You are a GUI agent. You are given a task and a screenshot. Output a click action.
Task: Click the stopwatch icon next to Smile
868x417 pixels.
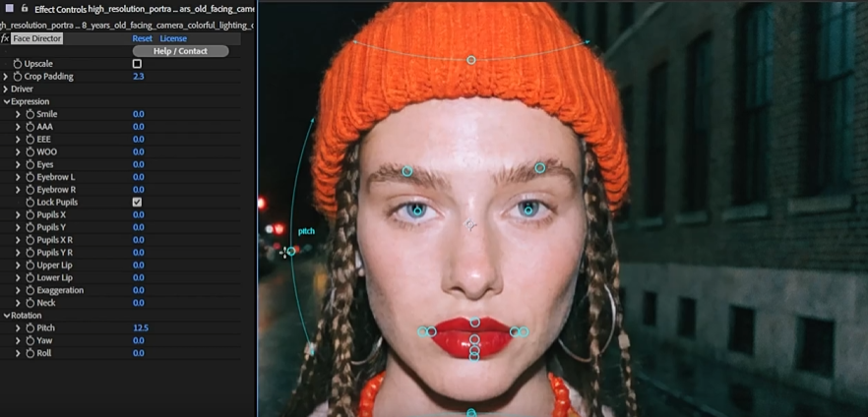pos(30,114)
